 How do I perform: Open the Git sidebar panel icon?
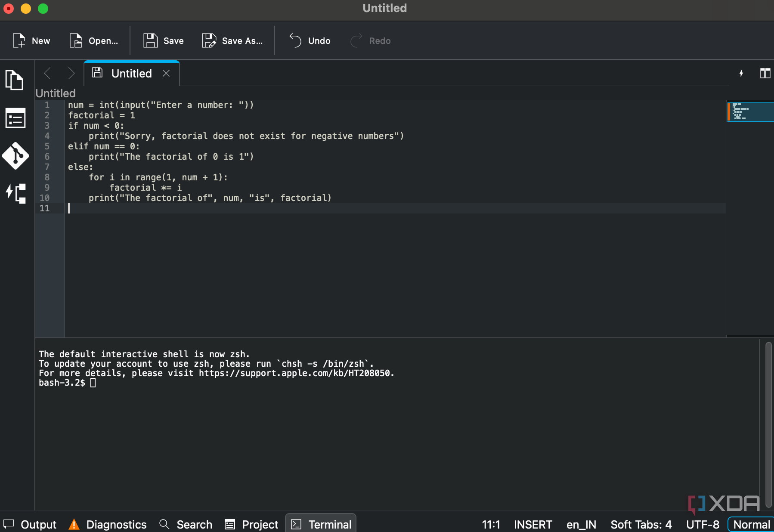15,156
